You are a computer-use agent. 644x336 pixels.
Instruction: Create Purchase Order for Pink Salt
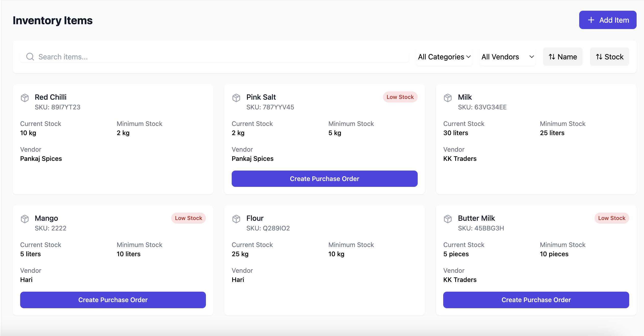tap(325, 179)
